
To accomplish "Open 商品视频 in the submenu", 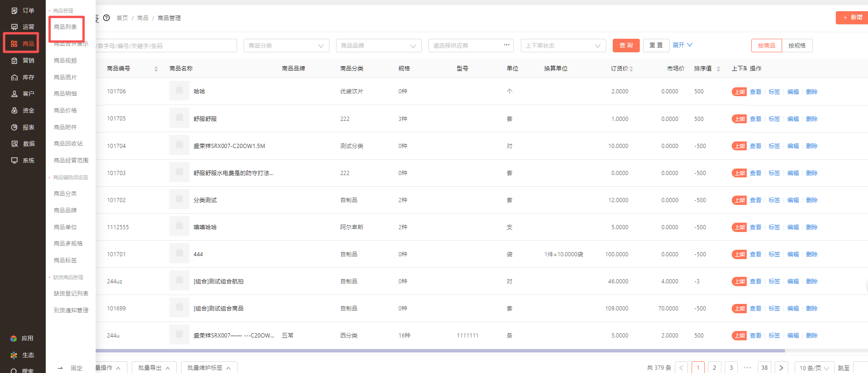I will tap(65, 61).
